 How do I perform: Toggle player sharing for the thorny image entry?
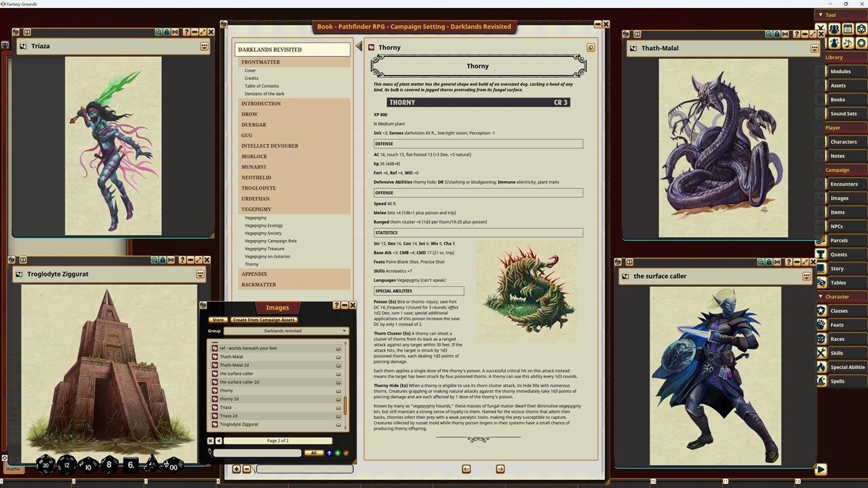(338, 390)
